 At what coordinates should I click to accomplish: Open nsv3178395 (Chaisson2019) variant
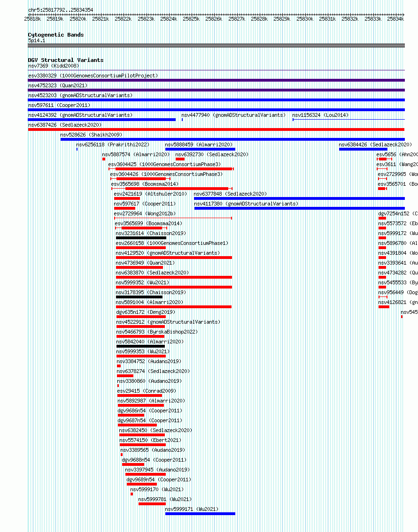coord(151,292)
